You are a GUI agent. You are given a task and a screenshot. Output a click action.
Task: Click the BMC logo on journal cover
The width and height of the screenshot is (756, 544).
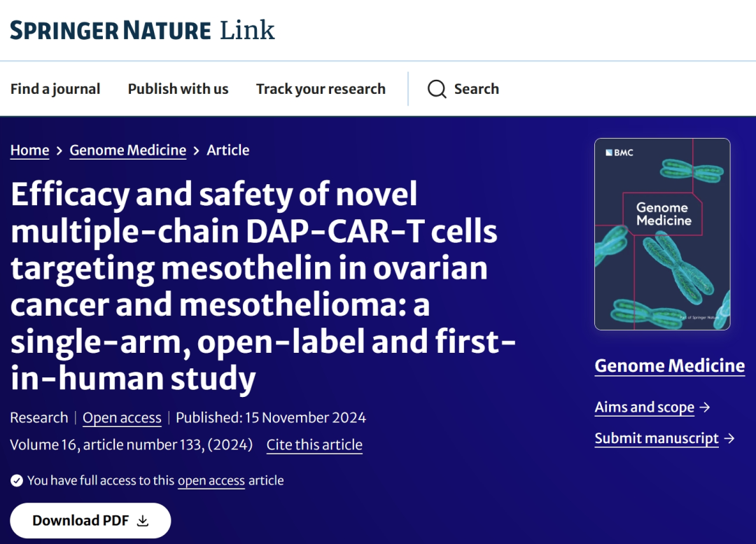click(619, 152)
